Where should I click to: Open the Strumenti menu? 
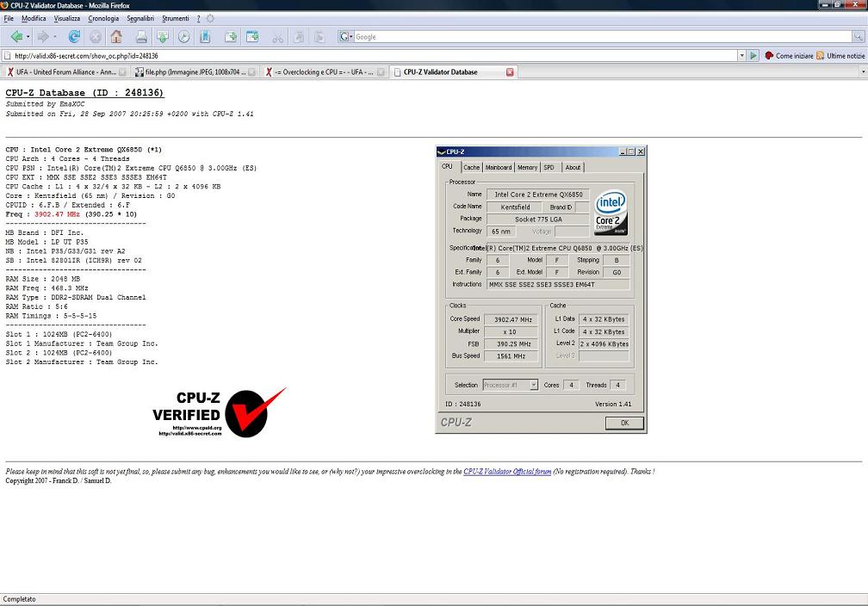[x=176, y=18]
